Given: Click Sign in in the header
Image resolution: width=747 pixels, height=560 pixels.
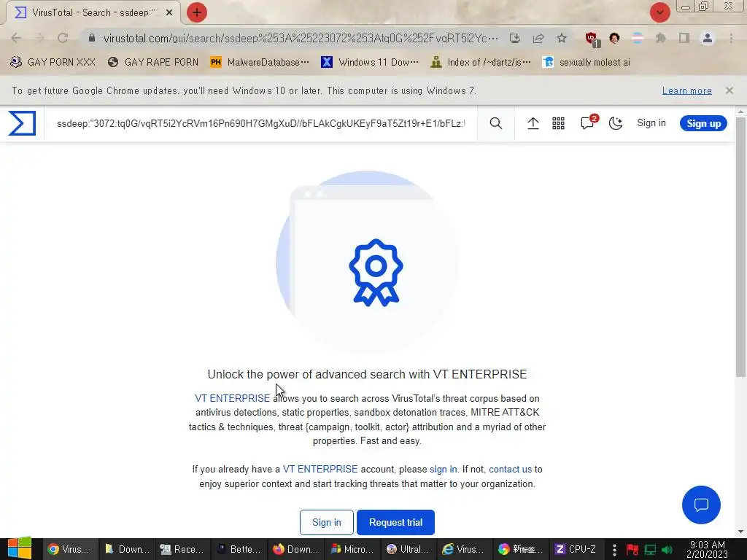Looking at the screenshot, I should pyautogui.click(x=651, y=122).
